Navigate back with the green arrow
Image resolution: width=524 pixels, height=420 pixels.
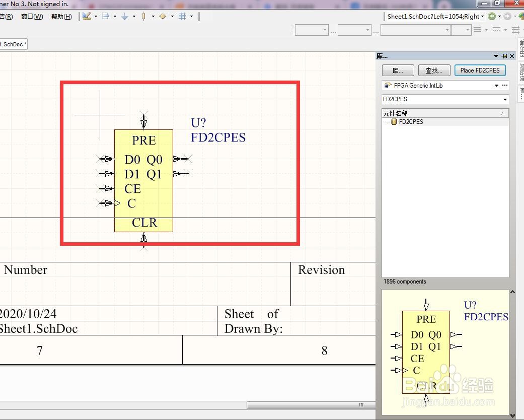[492, 16]
